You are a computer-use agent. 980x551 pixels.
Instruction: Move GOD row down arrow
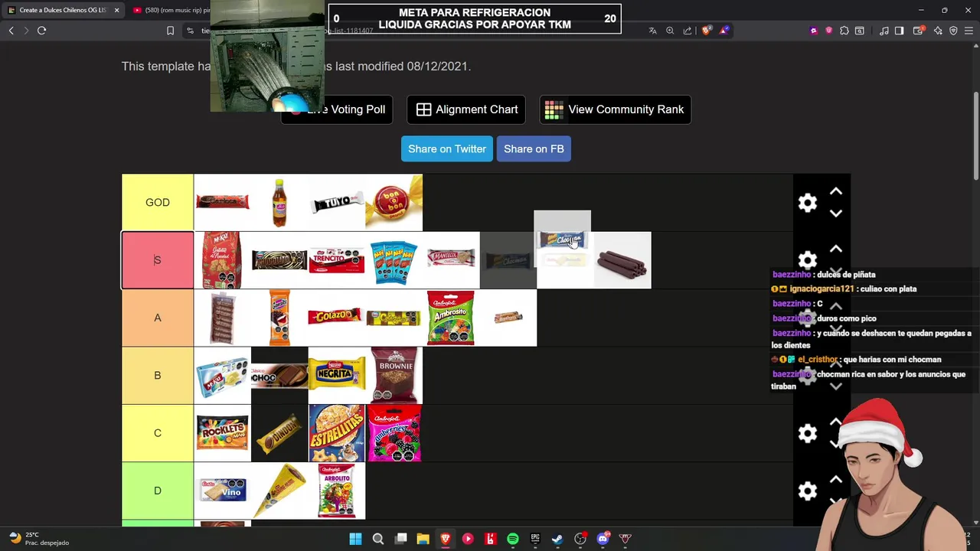(x=836, y=214)
